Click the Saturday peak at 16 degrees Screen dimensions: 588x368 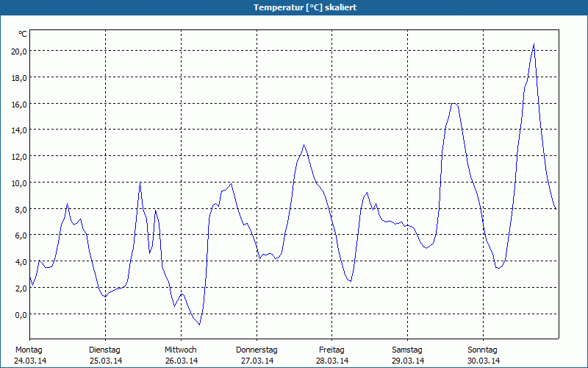453,103
